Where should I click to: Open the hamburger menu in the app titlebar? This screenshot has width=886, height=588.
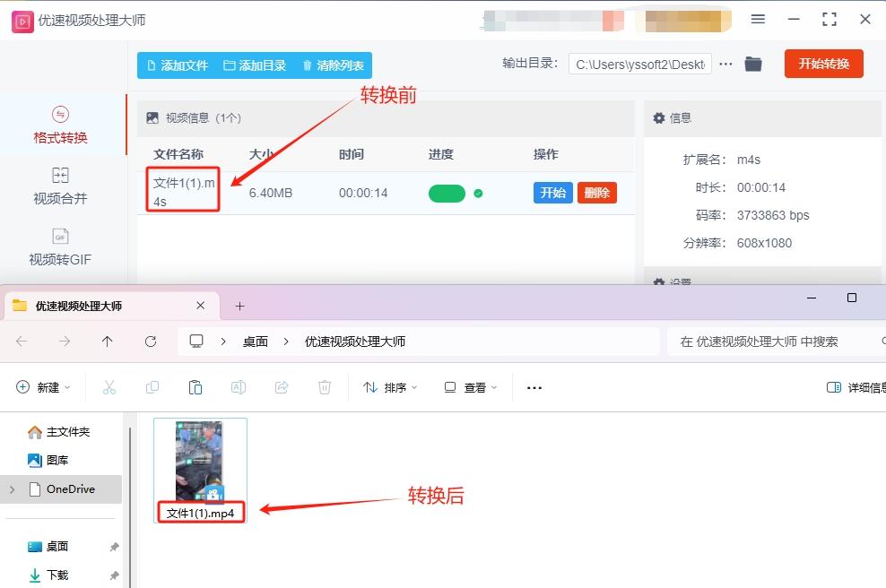[758, 19]
